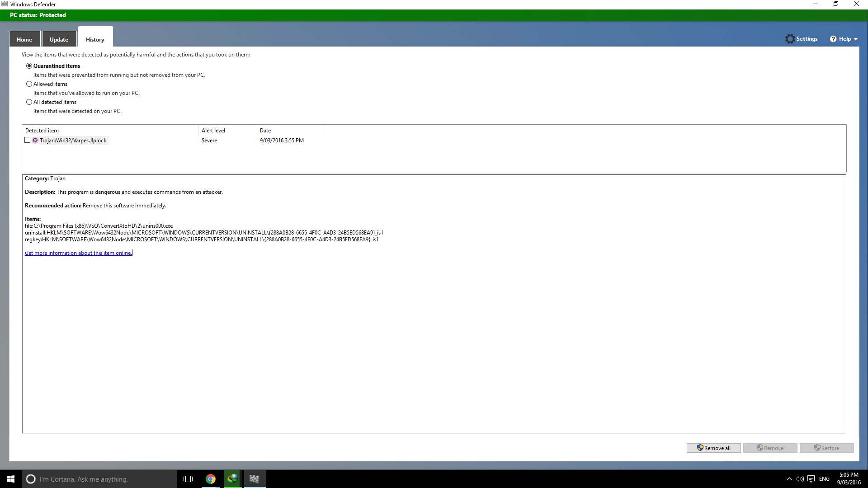
Task: Restore down the Windows Defender window
Action: pyautogui.click(x=836, y=4)
